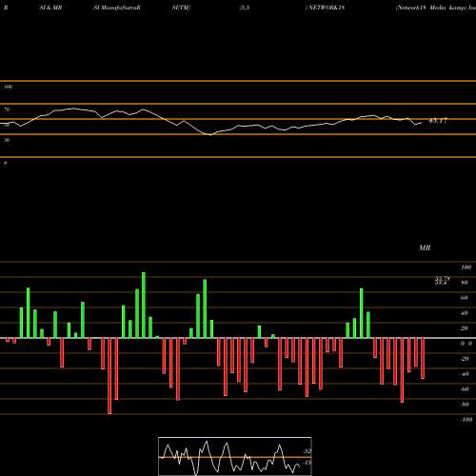
Task: Click the RSI value label 45.17
Action: 438,121
